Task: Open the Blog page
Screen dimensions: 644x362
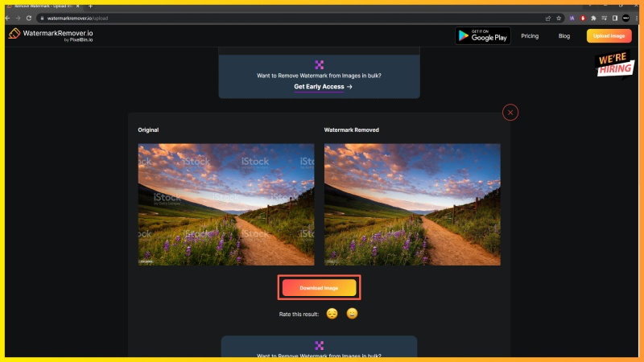Action: (564, 36)
